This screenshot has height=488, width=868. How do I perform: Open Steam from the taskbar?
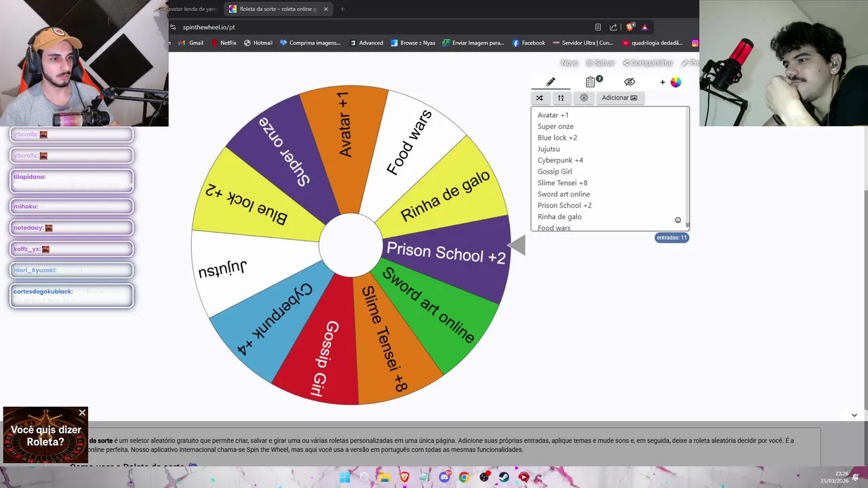pyautogui.click(x=504, y=477)
